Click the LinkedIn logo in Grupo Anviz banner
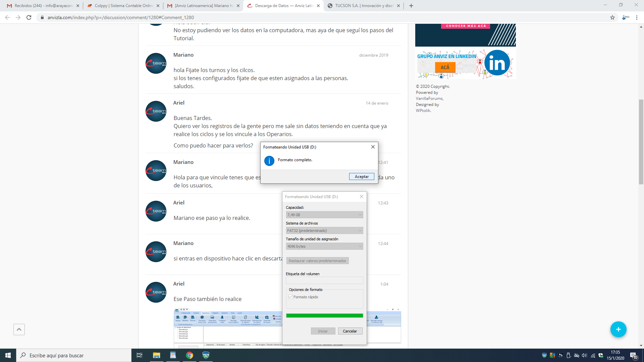Screen dimensions: 644x362 (497, 63)
